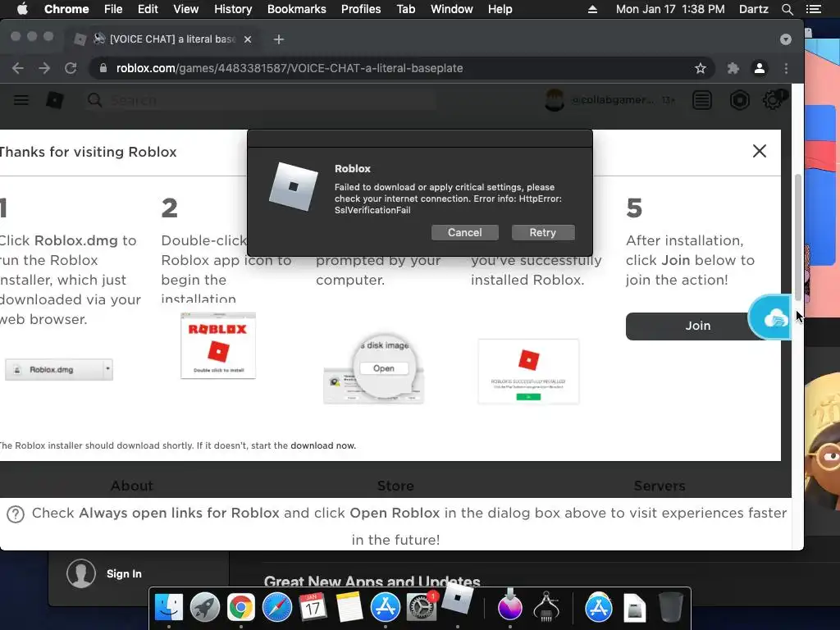
Task: Open the History menu
Action: pyautogui.click(x=233, y=9)
